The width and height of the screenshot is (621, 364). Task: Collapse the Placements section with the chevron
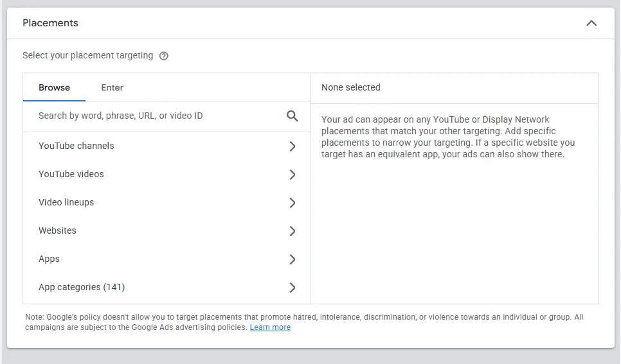591,23
